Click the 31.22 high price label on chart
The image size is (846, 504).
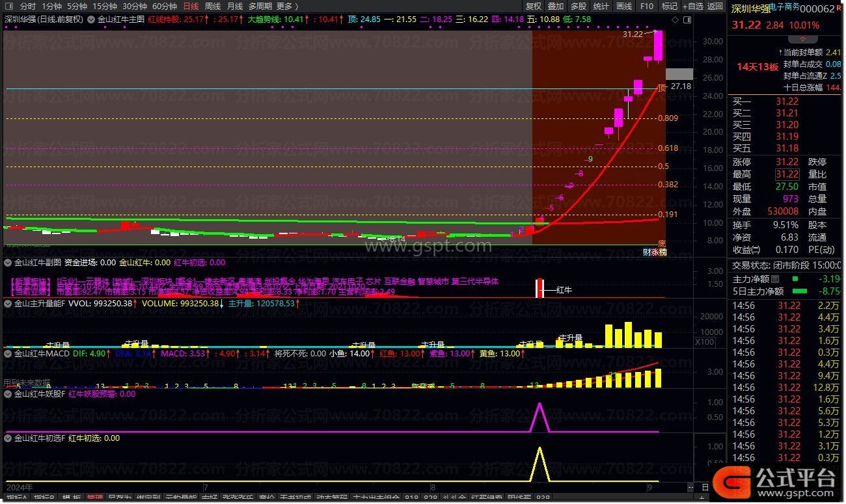(633, 34)
